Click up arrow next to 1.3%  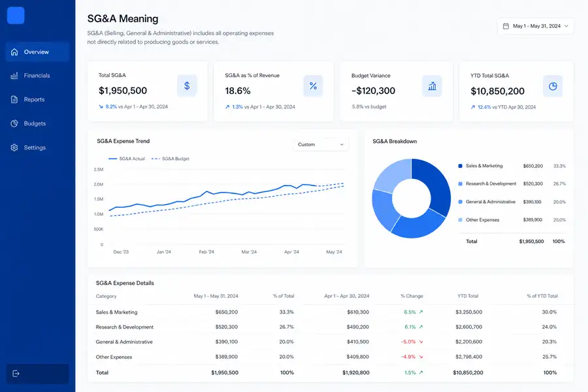click(x=227, y=107)
